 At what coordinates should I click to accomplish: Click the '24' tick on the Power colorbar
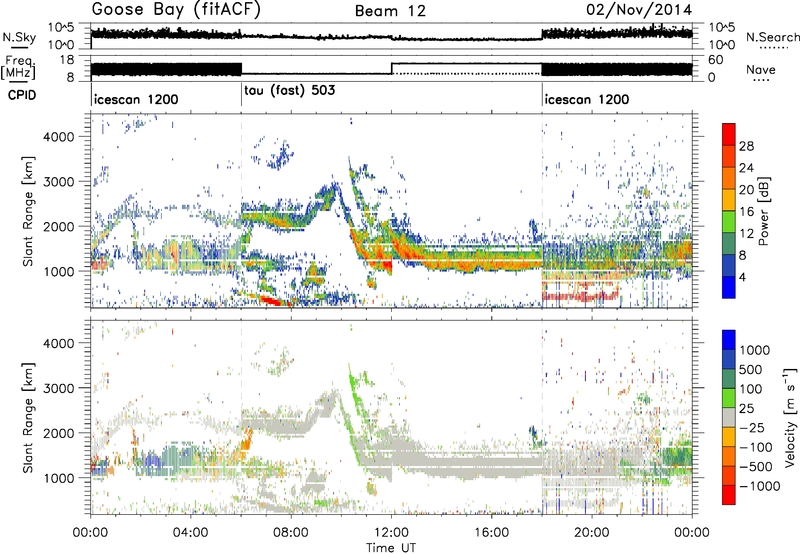(x=746, y=168)
